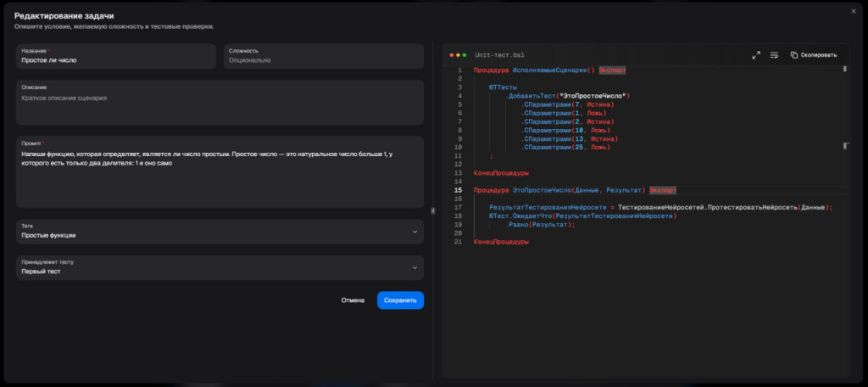This screenshot has width=868, height=387.
Task: Focus the Название input field
Action: pyautogui.click(x=115, y=56)
